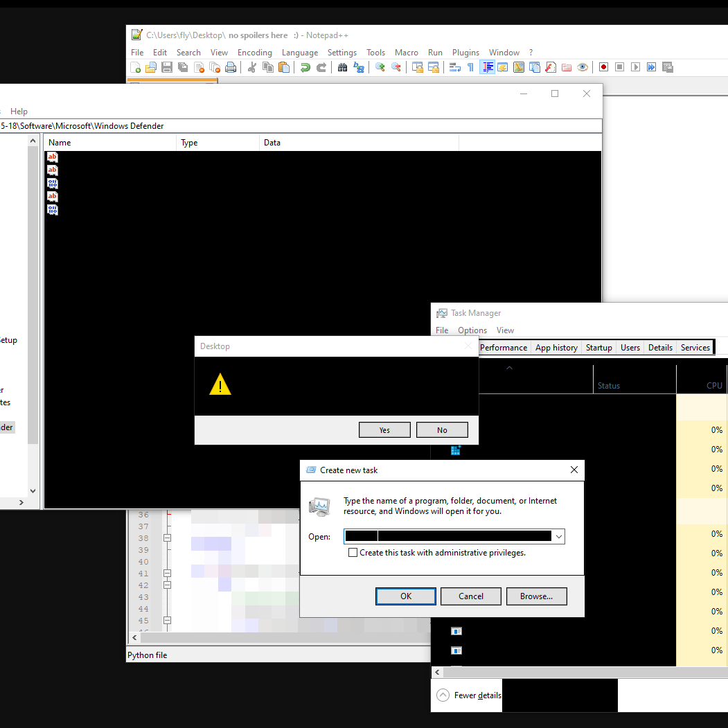Click Browse... in Create new task dialog

click(x=536, y=596)
